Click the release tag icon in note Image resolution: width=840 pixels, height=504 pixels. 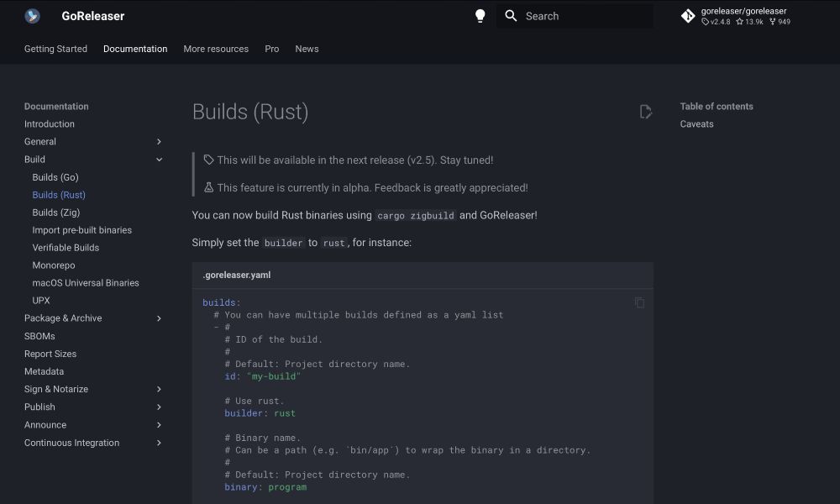208,160
